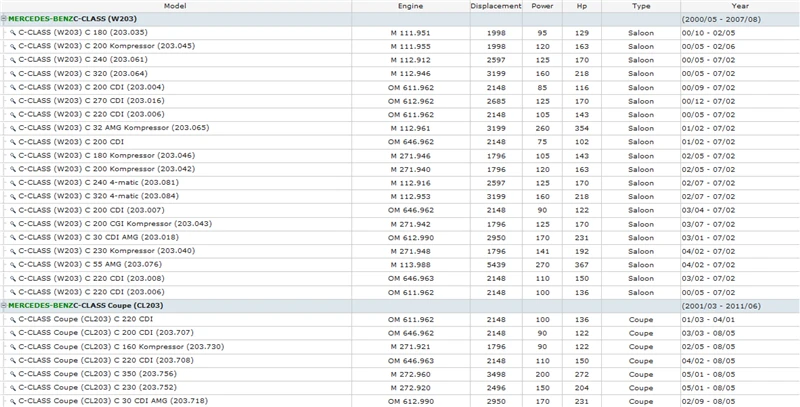Click magnifier for Coupe C 220 CDI without code
This screenshot has height=407, width=800.
click(13, 320)
